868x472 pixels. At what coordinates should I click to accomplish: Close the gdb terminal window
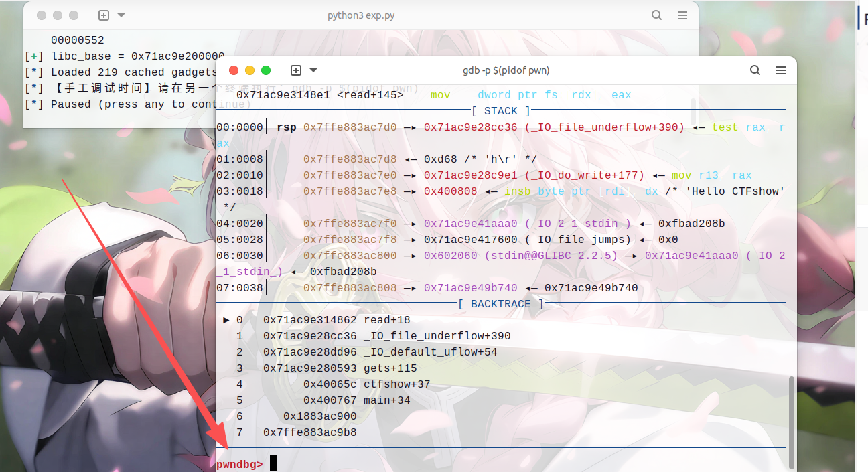coord(234,70)
